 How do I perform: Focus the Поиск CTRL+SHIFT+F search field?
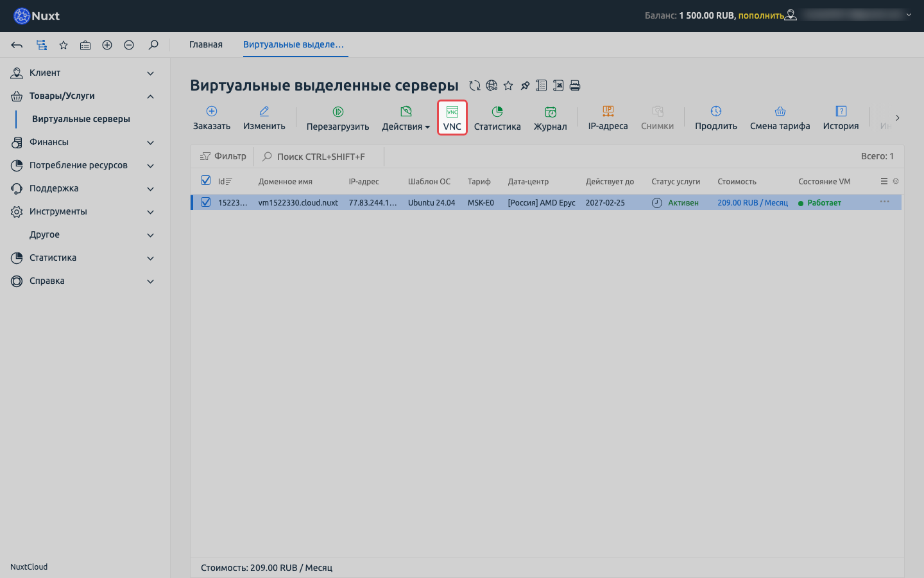point(320,157)
